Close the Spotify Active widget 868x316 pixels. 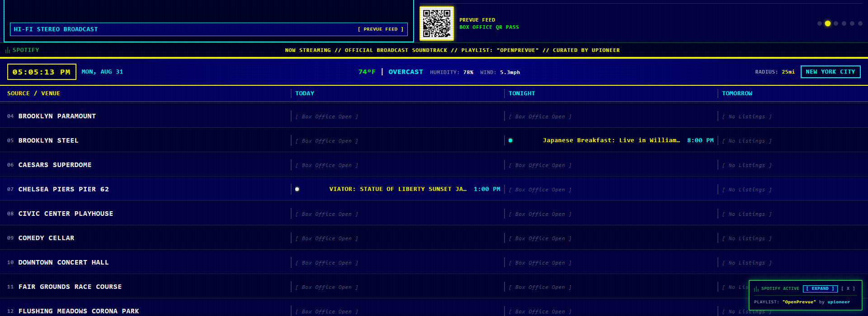point(848,288)
